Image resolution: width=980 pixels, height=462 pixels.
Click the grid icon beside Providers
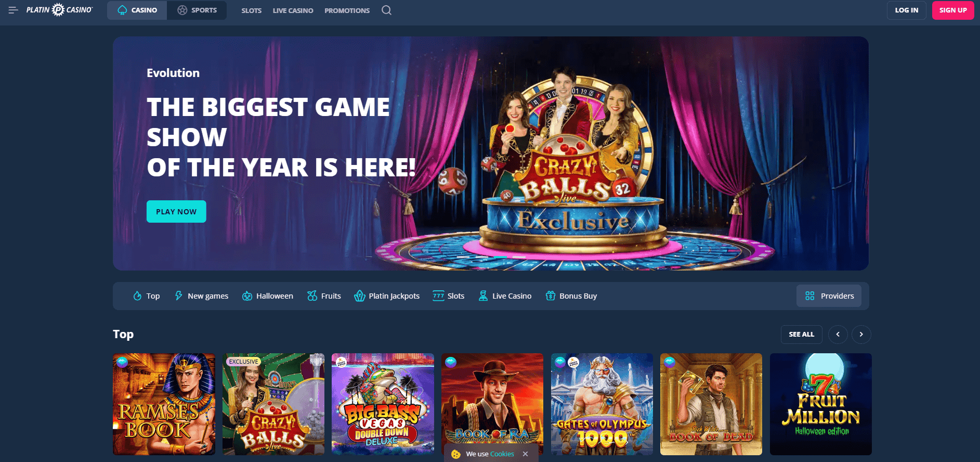pos(810,296)
